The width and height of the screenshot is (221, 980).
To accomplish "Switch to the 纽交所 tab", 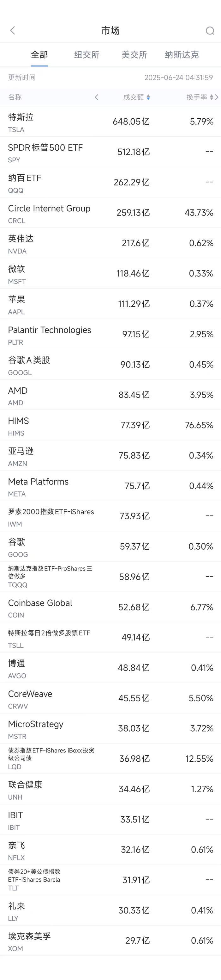I will pos(87,55).
